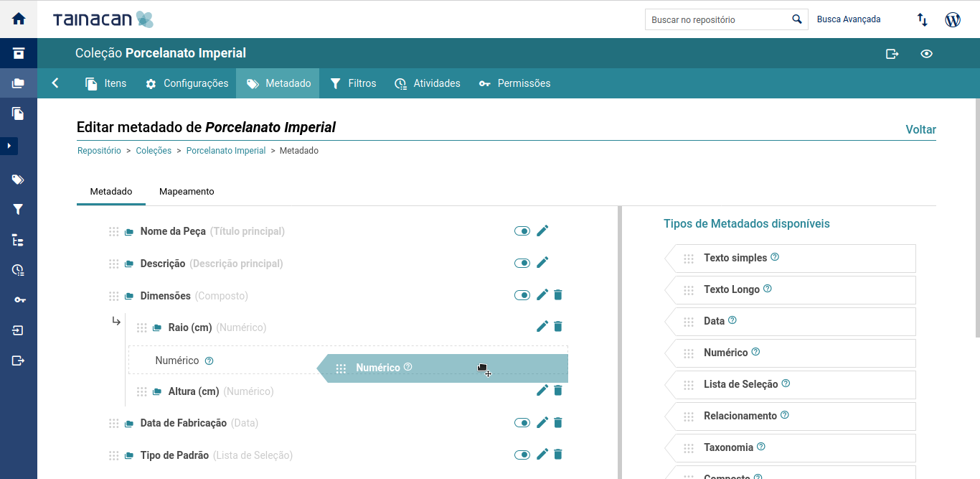
Task: Edit the Dimensões metadata
Action: point(542,294)
